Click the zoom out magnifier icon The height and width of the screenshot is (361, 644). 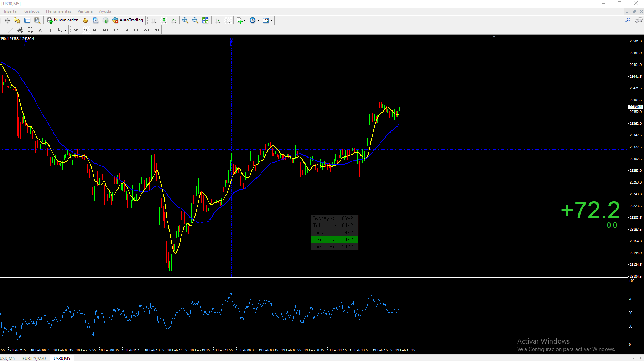point(195,20)
